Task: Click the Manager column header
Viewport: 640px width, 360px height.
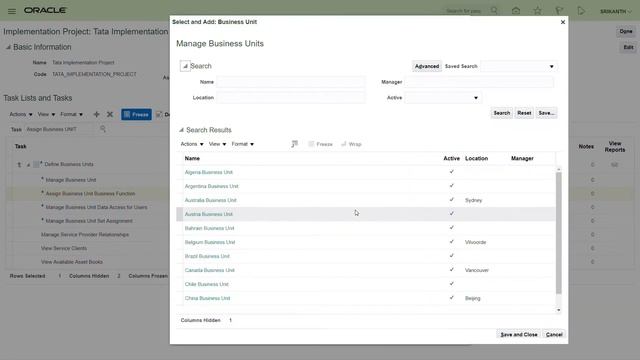Action: click(522, 158)
